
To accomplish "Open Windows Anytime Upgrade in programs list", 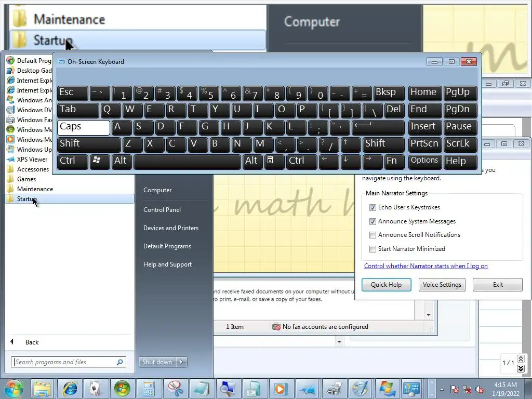I will coord(34,100).
